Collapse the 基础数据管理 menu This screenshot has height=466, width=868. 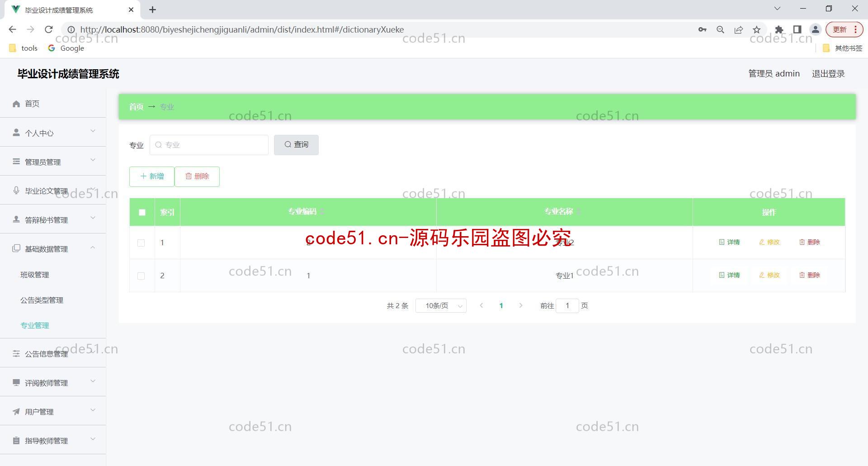pos(53,248)
